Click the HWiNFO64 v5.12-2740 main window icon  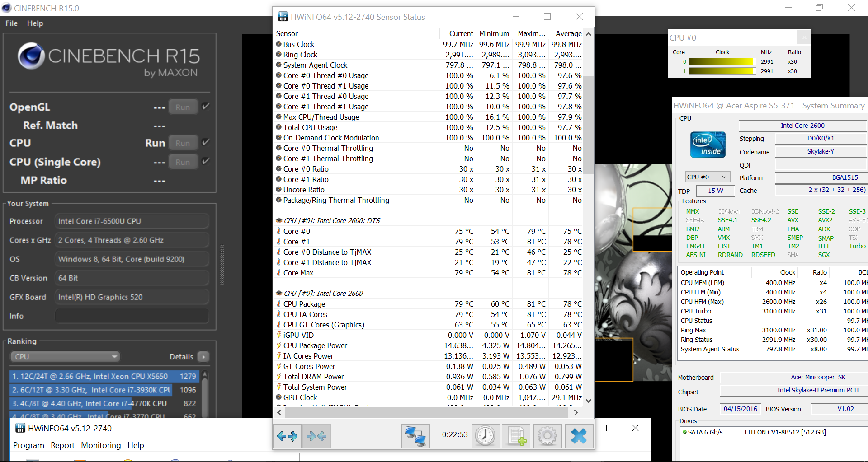point(20,428)
